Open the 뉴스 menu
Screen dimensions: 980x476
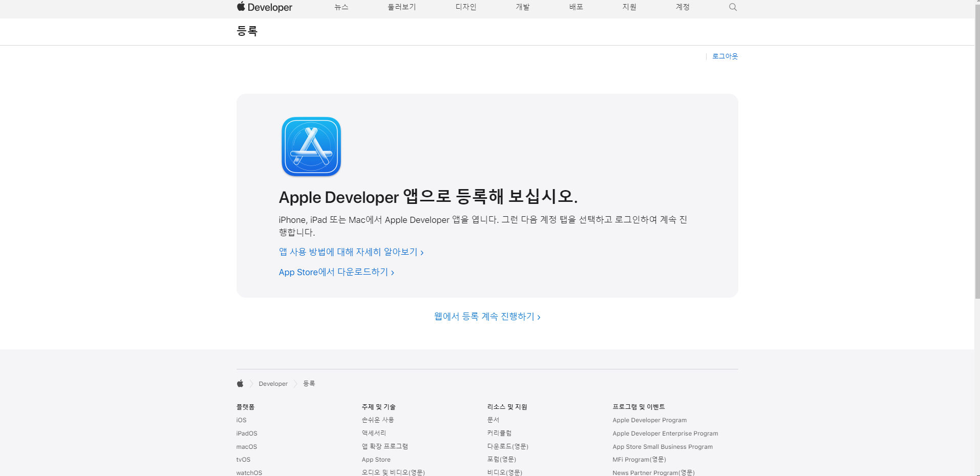342,7
